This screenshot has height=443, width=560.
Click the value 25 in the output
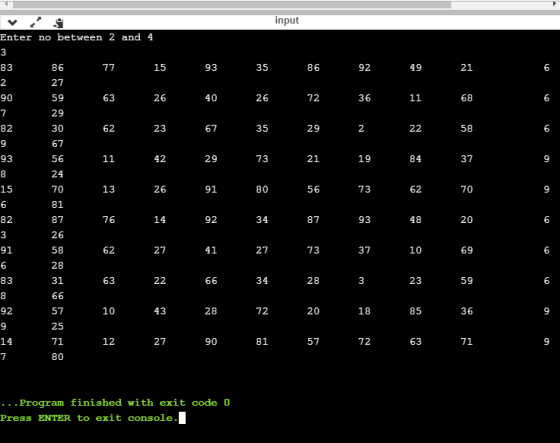tap(58, 327)
